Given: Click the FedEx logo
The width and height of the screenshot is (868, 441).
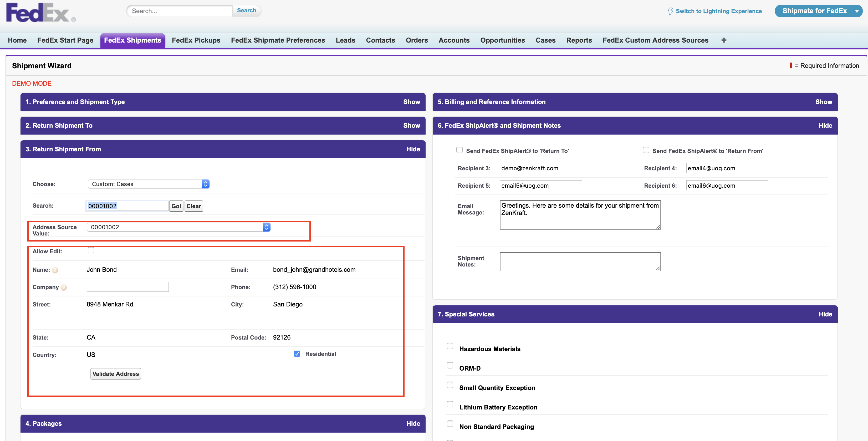Looking at the screenshot, I should (x=41, y=13).
